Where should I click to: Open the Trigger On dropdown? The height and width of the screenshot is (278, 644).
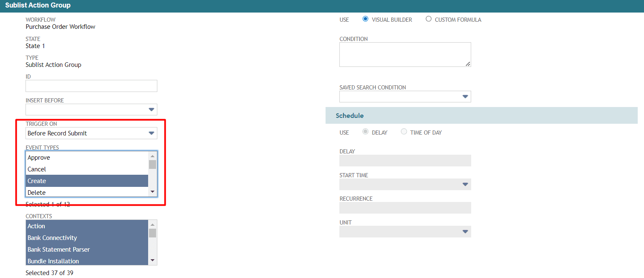(x=91, y=133)
